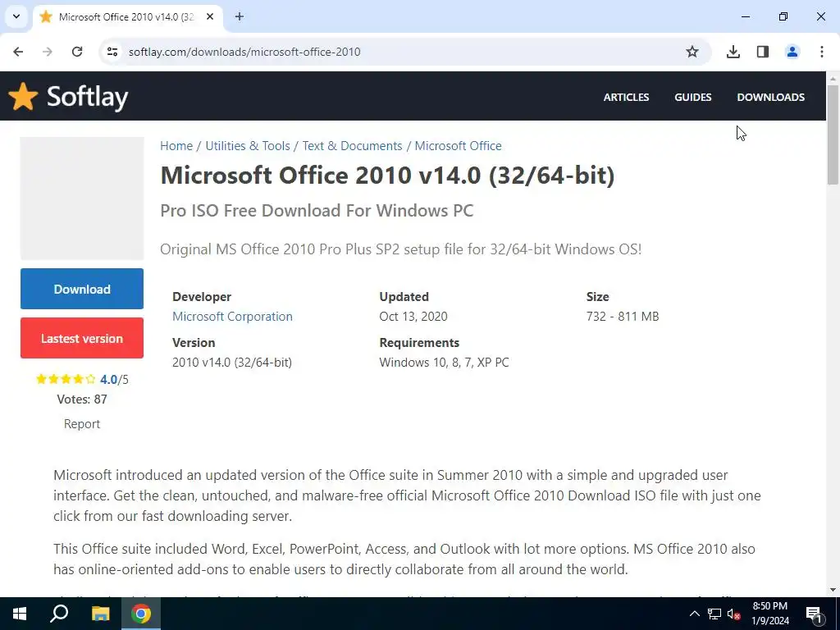Click the blue Download button

click(82, 289)
